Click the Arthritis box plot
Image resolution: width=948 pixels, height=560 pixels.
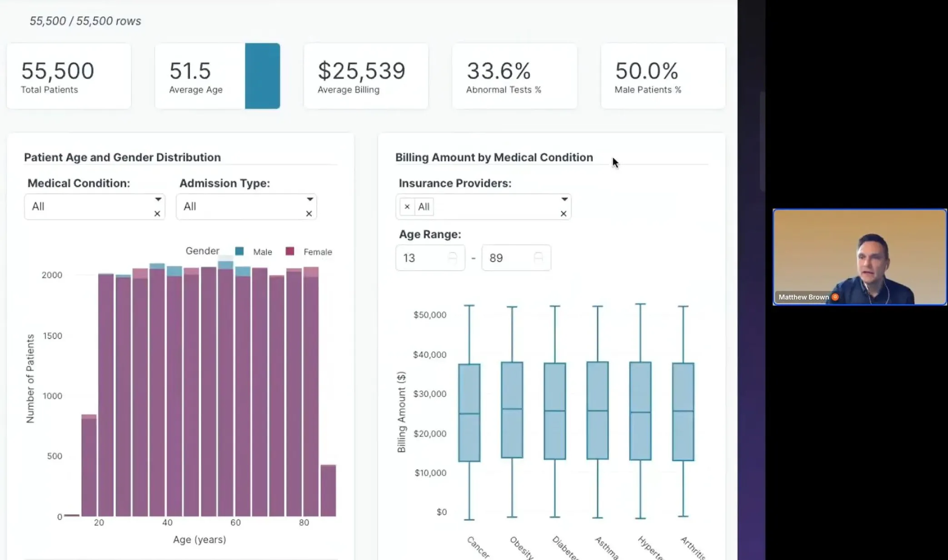[x=683, y=411]
